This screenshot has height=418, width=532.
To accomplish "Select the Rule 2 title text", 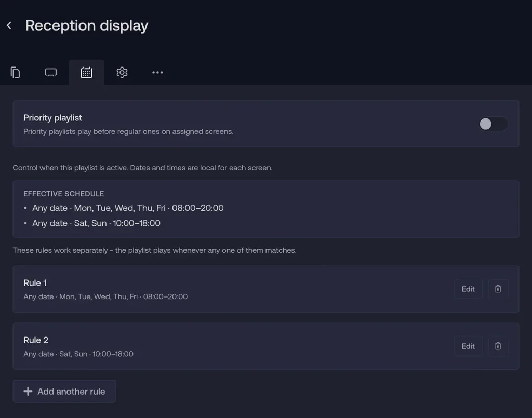I will 36,340.
